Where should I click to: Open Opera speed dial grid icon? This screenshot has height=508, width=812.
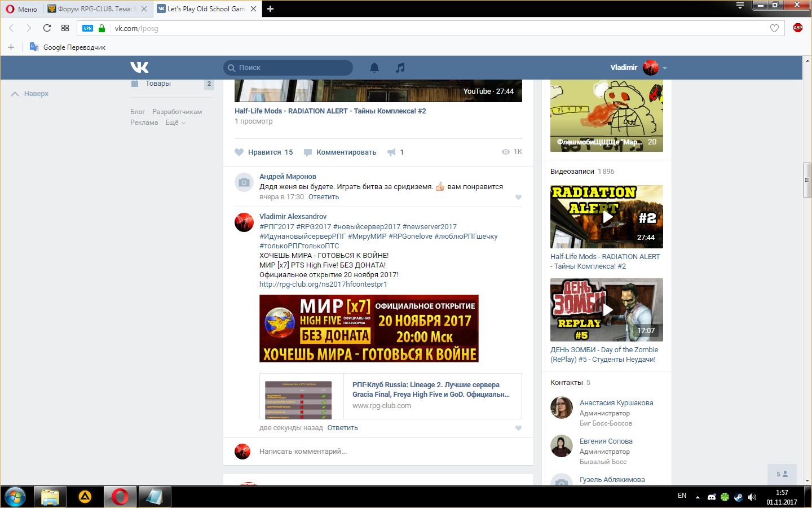pyautogui.click(x=65, y=28)
